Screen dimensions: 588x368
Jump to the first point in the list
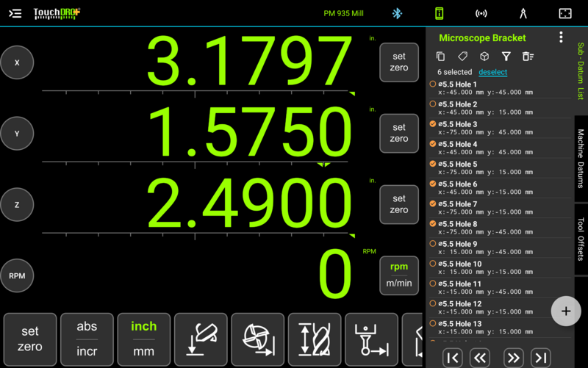453,358
